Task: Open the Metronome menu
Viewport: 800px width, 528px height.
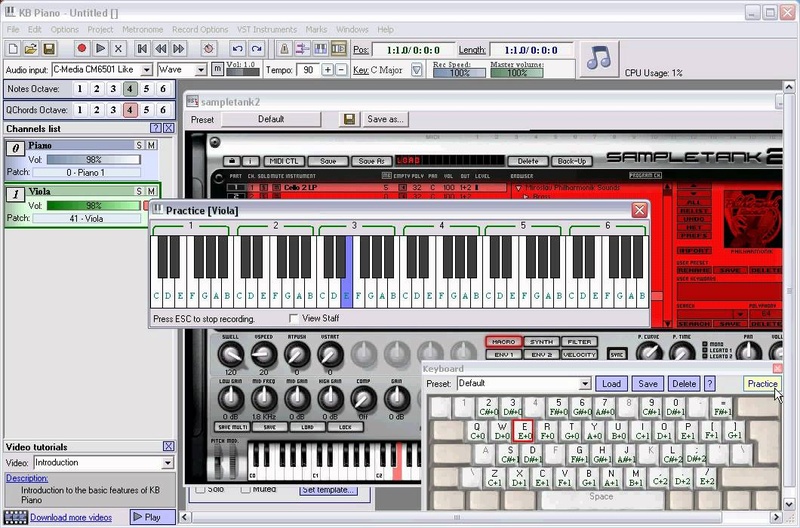Action: pyautogui.click(x=142, y=30)
